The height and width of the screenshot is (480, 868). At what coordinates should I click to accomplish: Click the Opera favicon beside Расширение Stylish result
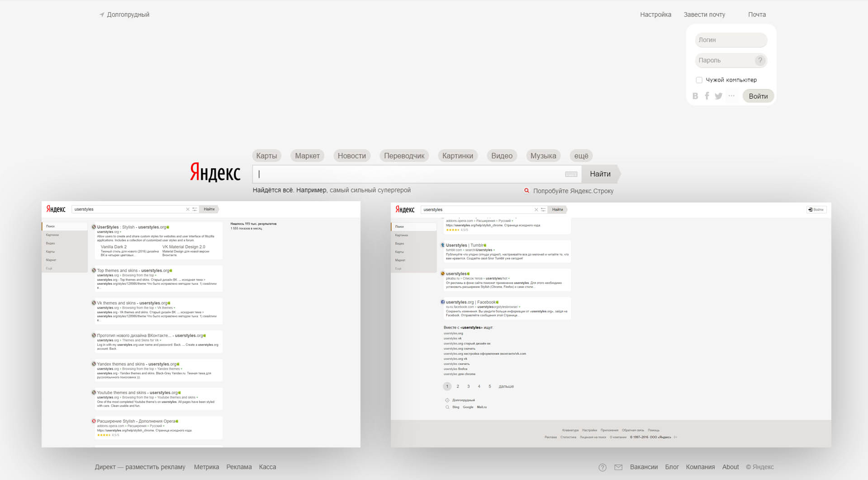(94, 421)
